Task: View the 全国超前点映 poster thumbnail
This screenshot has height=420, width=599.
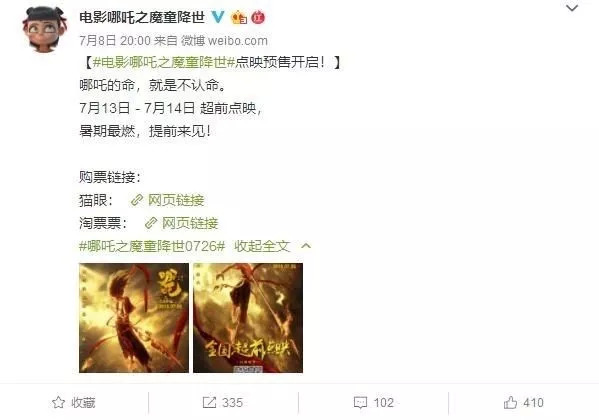Action: click(x=248, y=318)
